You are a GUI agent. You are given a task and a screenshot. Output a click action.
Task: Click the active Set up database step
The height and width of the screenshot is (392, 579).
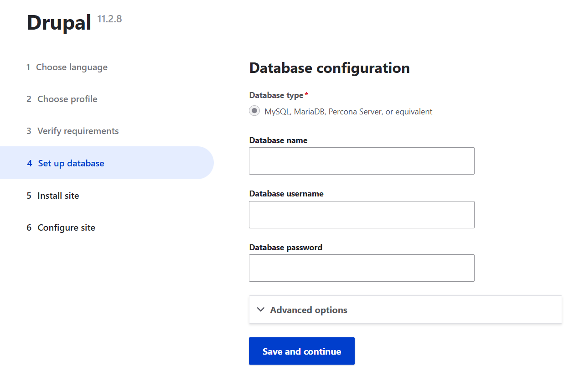tap(71, 163)
